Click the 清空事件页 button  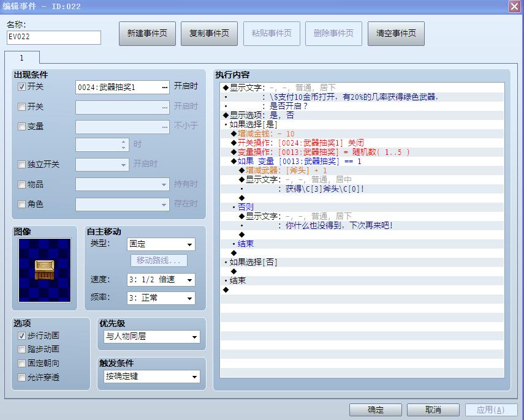point(396,34)
